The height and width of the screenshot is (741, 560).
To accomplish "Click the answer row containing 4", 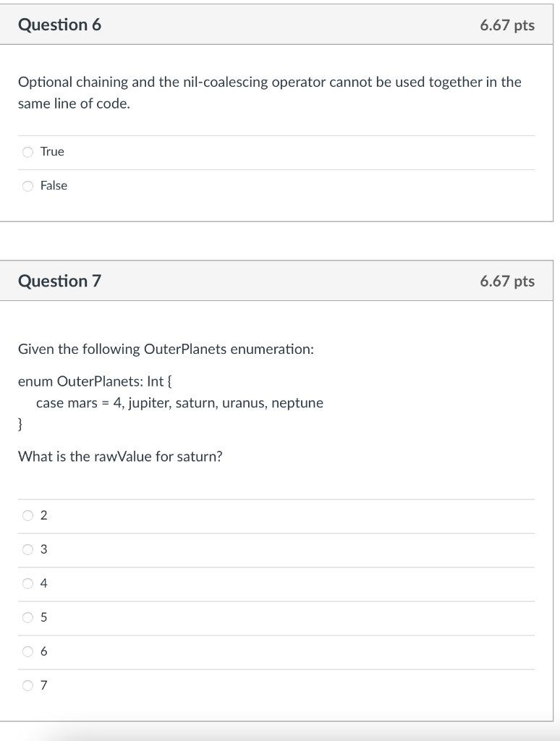I will [275, 584].
